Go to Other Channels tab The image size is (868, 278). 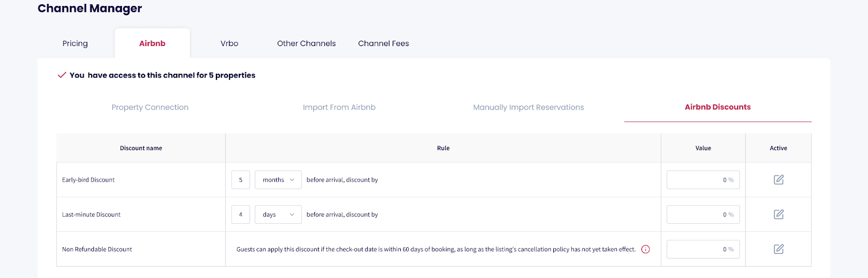tap(307, 43)
